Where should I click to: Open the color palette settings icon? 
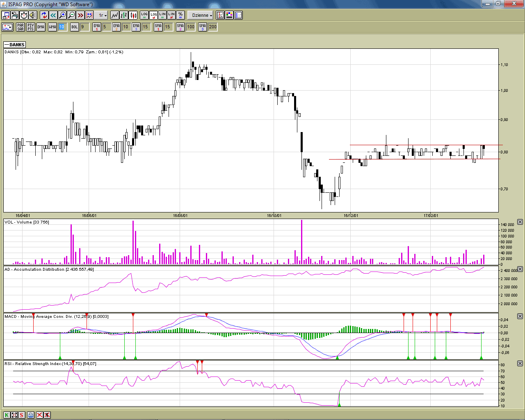point(229,15)
